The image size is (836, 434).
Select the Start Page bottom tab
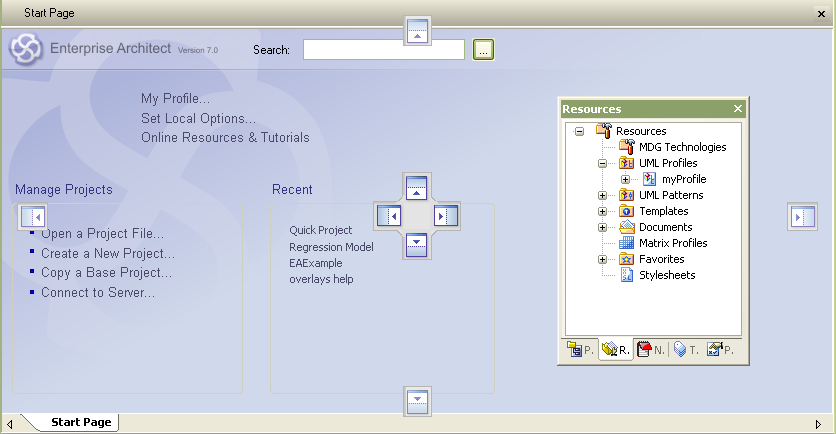(x=81, y=422)
